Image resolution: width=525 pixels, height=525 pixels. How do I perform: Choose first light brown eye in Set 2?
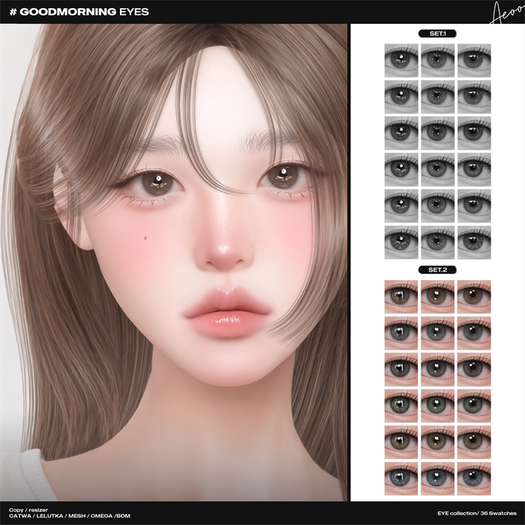click(x=401, y=297)
